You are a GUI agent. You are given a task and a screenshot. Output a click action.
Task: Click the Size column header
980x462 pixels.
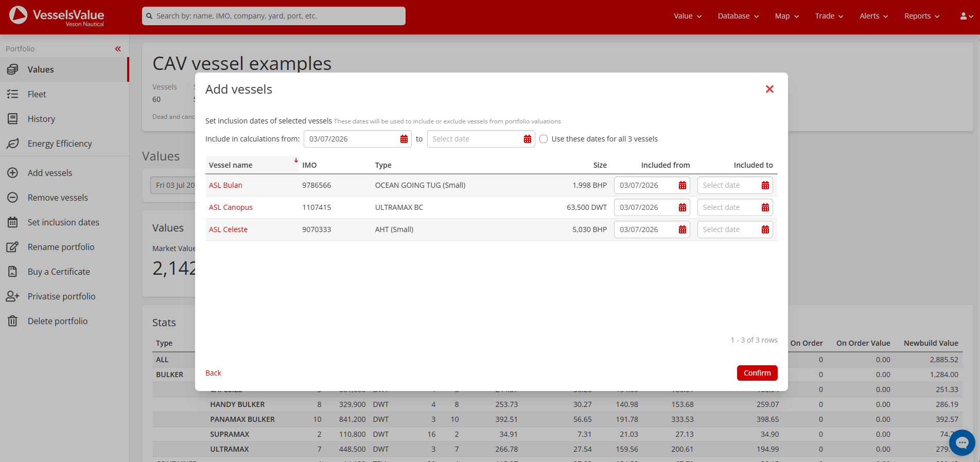(x=600, y=165)
